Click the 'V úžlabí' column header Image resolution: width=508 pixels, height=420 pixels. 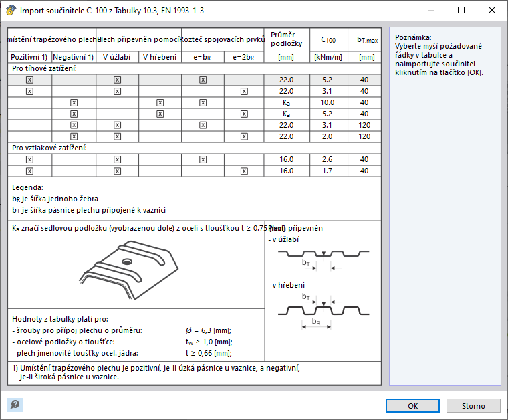pyautogui.click(x=117, y=57)
